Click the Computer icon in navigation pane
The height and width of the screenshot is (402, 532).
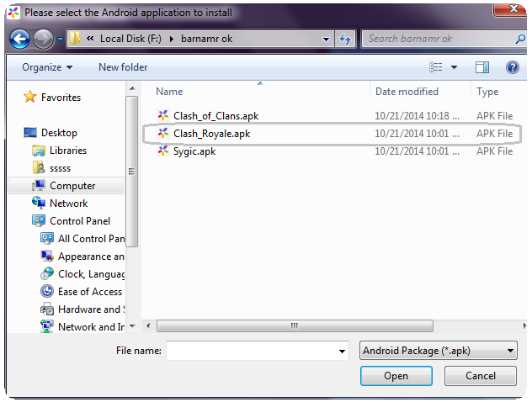[39, 185]
